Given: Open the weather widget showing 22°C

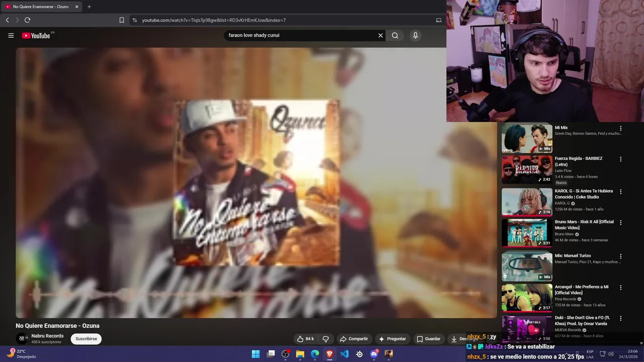Looking at the screenshot, I should tap(23, 354).
